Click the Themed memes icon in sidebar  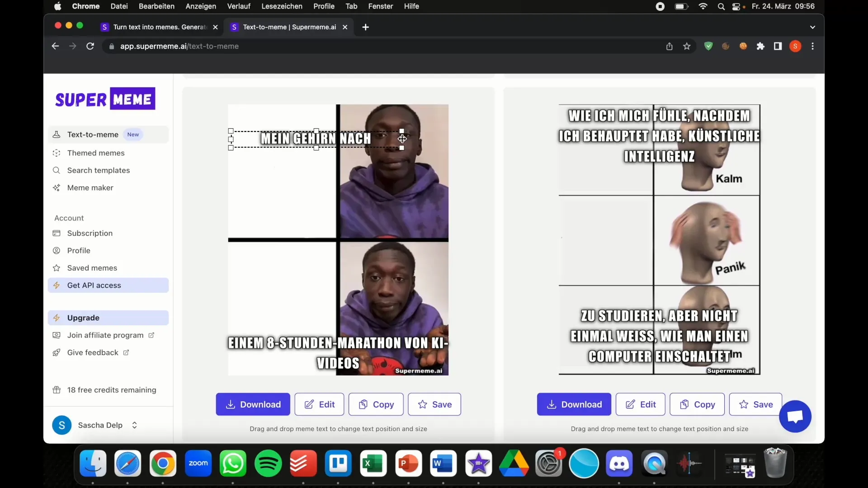click(x=58, y=153)
